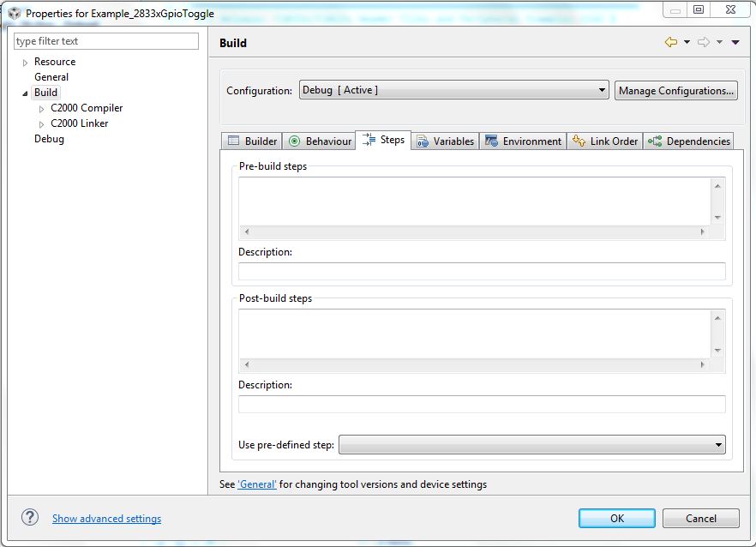Viewport: 756px width, 547px height.
Task: Go to the Link Order tab
Action: click(605, 141)
